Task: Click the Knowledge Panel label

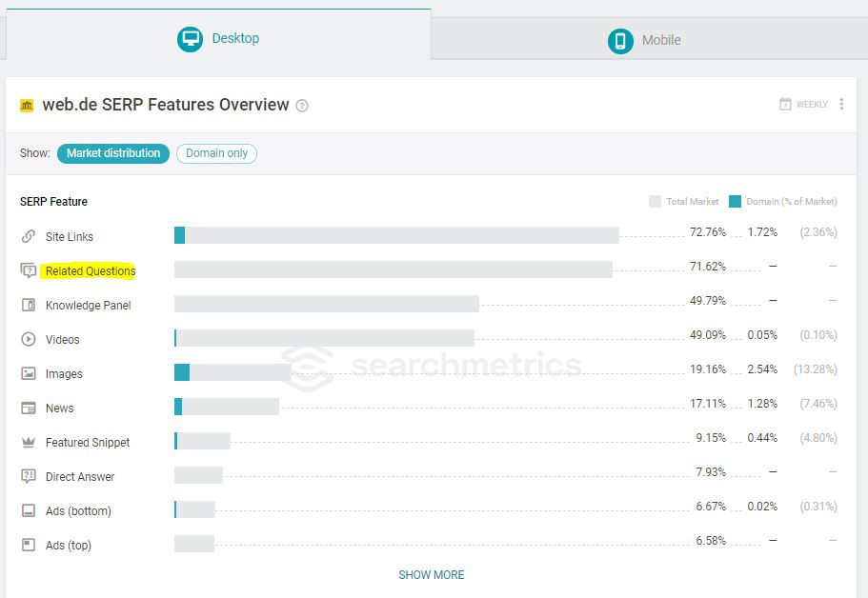Action: point(88,306)
